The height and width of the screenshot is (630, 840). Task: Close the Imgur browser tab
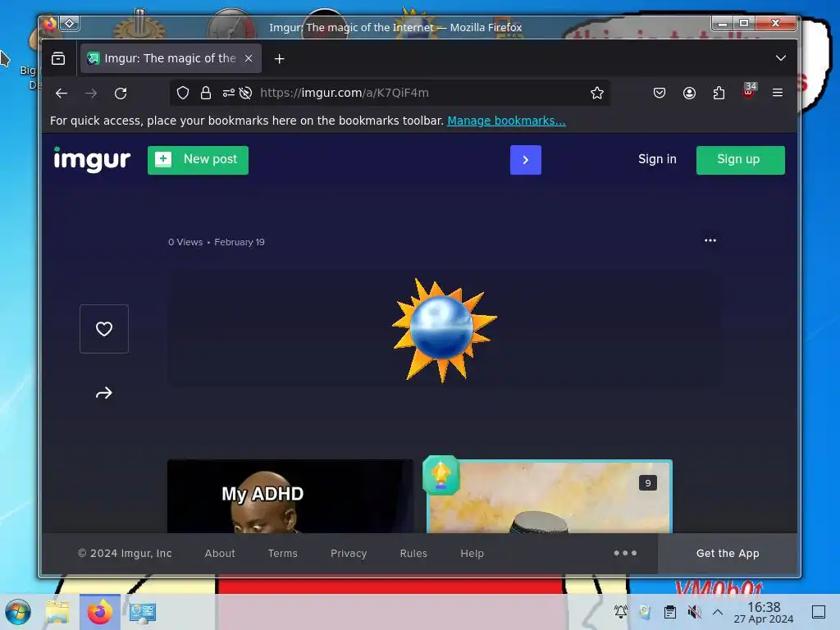(x=249, y=58)
